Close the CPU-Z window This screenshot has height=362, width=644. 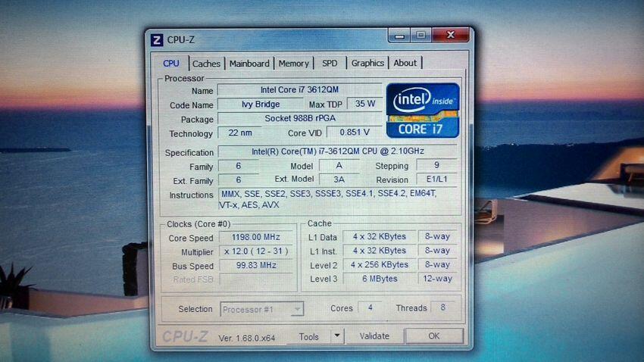click(451, 35)
